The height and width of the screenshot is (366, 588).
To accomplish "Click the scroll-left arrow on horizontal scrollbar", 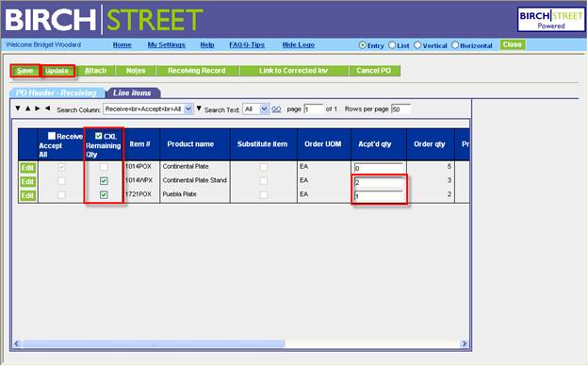I will [x=17, y=343].
